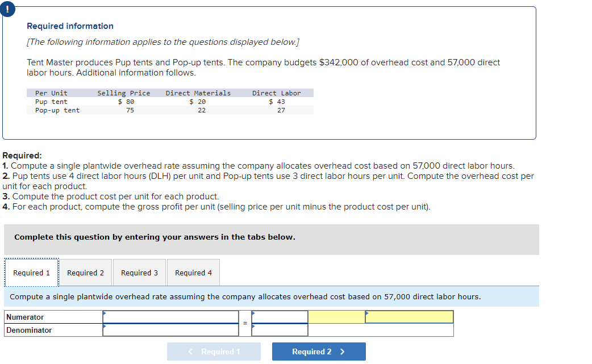The height and width of the screenshot is (364, 592).
Task: Switch to the Required 2 tab
Action: (85, 273)
